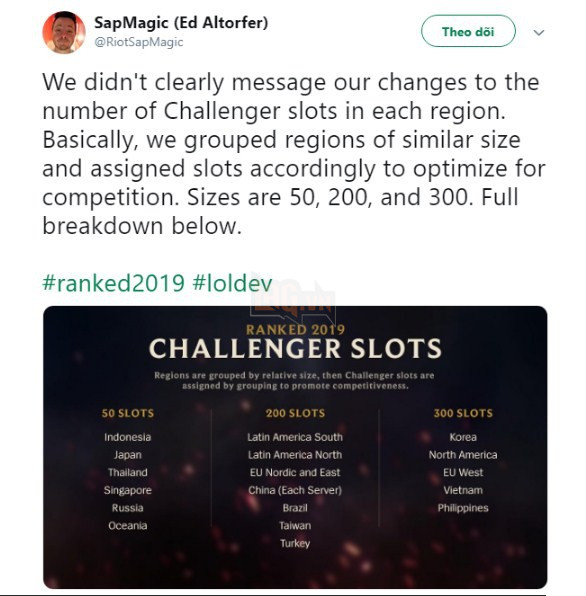Select Korea in the 300 slots list
Viewport: 586px width, 596px height.
click(x=463, y=437)
